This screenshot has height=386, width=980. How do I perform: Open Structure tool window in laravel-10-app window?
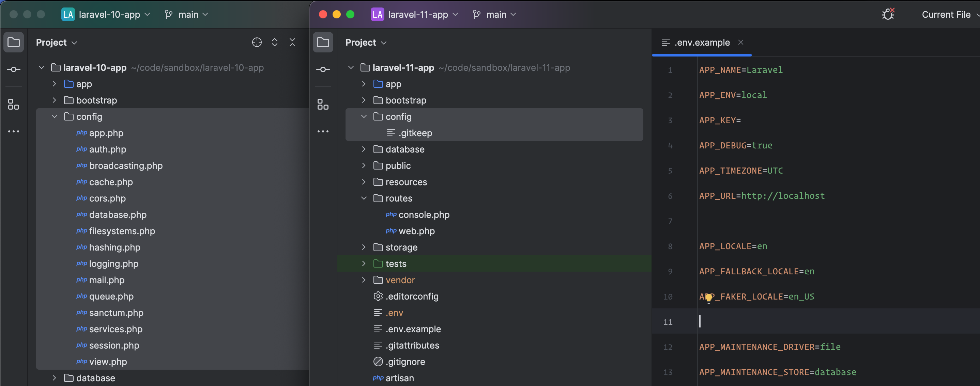[x=14, y=104]
